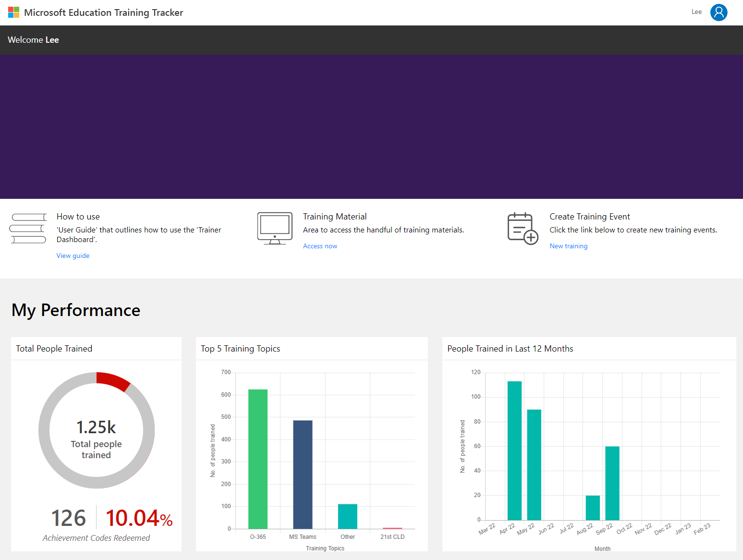Click the Sep 22 bar in monthly chart
Screen dimensions: 743x560
[612, 483]
